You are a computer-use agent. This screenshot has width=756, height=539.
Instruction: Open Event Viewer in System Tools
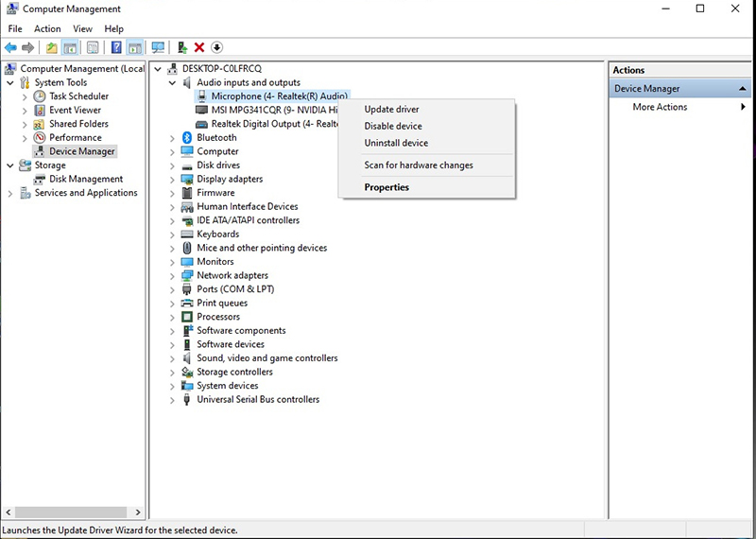[75, 110]
